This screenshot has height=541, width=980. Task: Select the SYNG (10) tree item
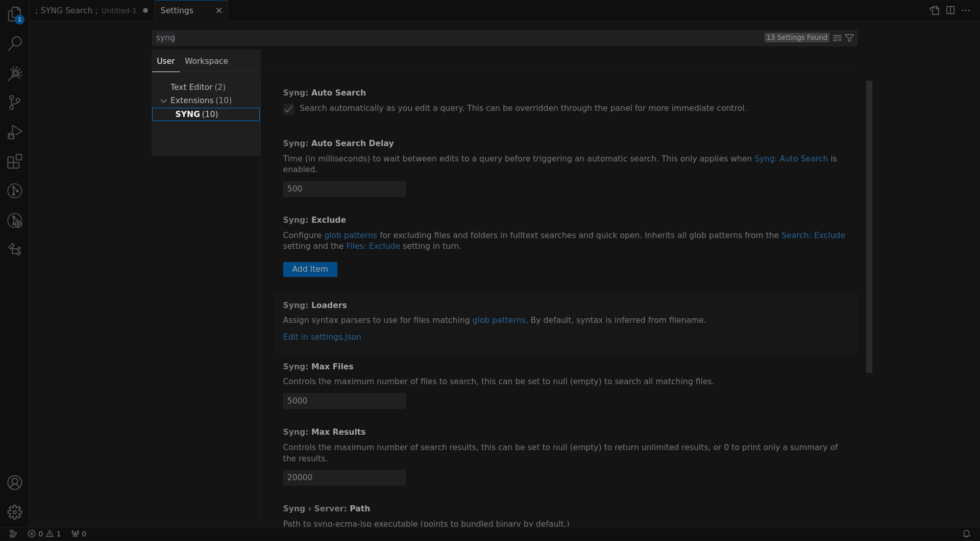pyautogui.click(x=197, y=114)
